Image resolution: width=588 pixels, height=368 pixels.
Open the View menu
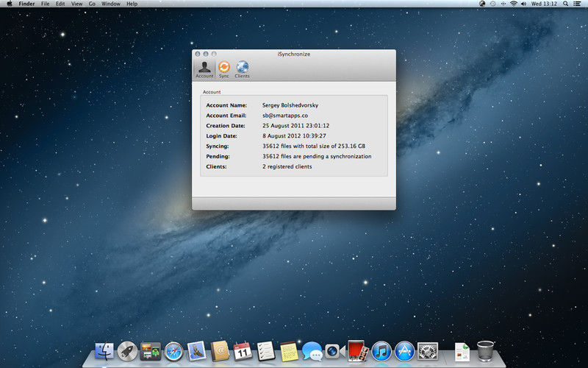tap(77, 4)
